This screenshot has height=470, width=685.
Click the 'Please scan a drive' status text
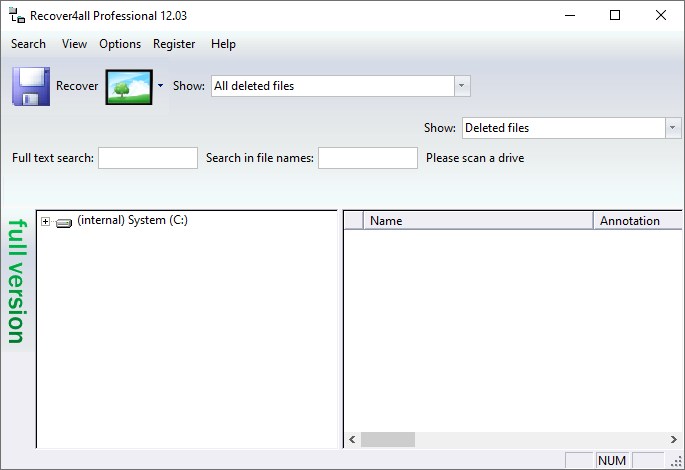click(475, 158)
